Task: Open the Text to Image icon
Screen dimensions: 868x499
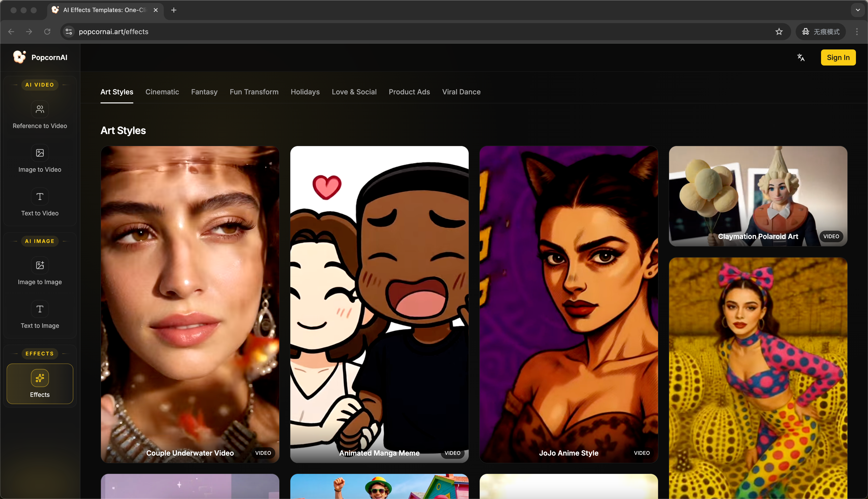Action: (40, 309)
